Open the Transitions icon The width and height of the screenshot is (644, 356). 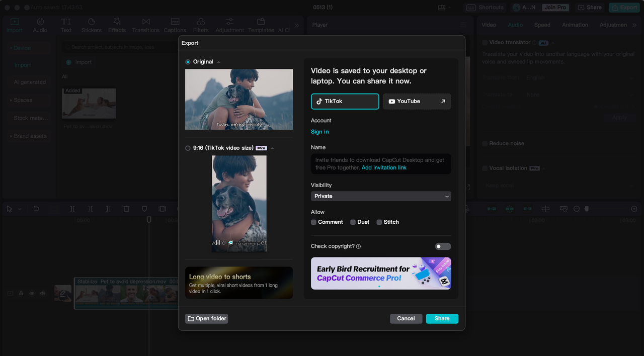point(146,26)
